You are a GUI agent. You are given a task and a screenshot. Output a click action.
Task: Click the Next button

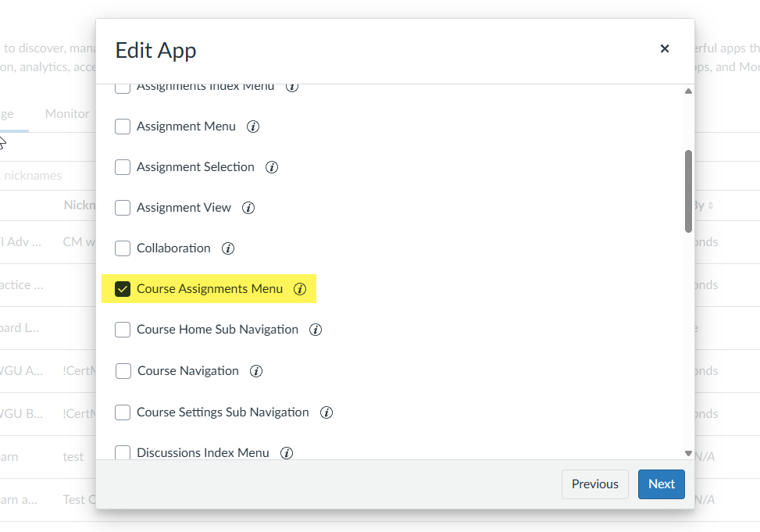coord(661,484)
